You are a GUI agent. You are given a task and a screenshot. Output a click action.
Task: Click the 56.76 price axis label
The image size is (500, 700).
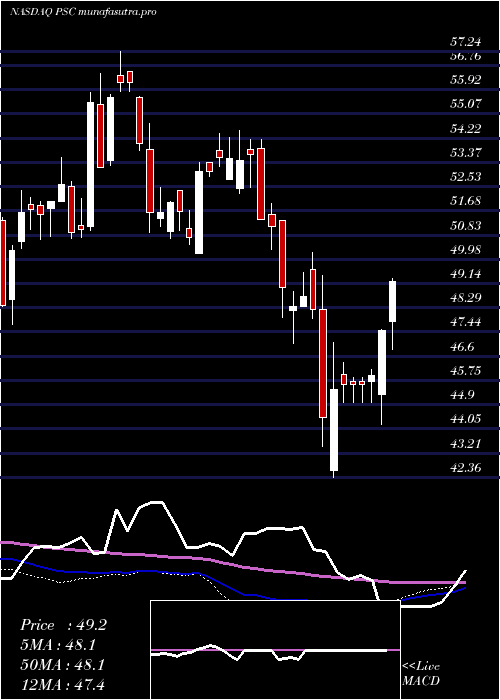[465, 56]
